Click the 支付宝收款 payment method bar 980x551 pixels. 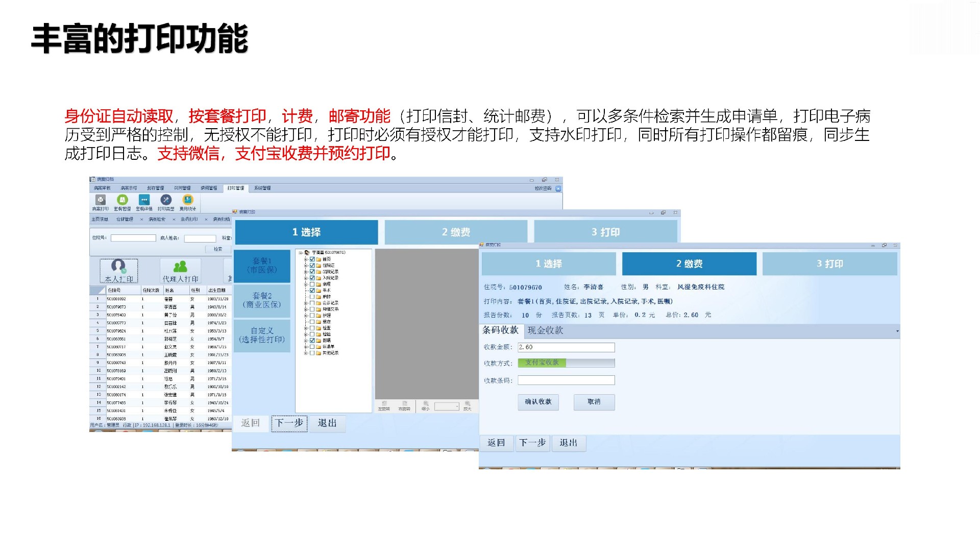click(566, 363)
